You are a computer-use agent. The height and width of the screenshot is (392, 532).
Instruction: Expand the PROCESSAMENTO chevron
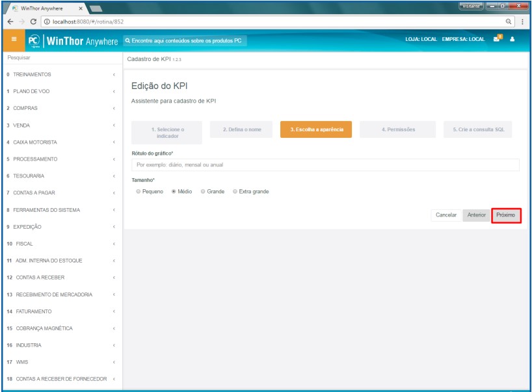[x=114, y=159]
